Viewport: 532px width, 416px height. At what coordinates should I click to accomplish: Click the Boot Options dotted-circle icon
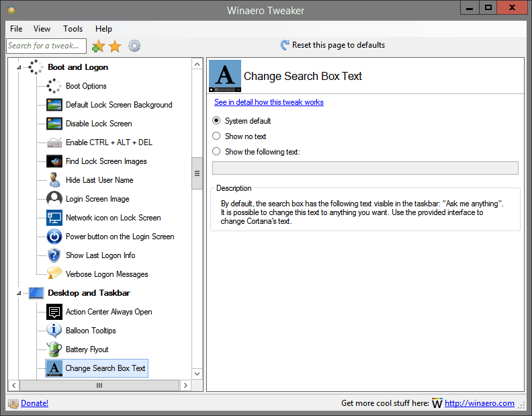[54, 86]
